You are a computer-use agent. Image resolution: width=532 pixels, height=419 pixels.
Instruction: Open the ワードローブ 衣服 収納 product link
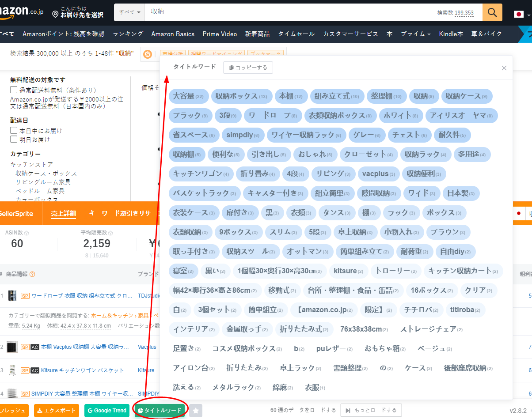click(82, 295)
